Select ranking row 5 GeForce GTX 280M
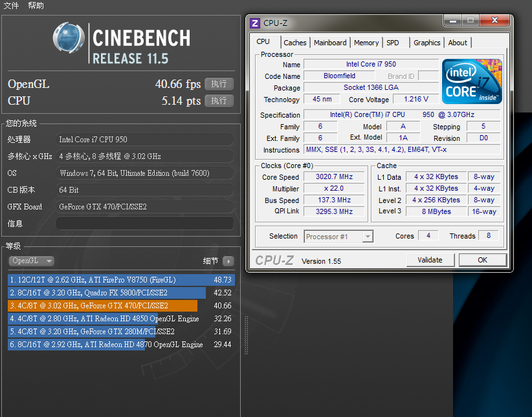The image size is (532, 417). (x=121, y=331)
